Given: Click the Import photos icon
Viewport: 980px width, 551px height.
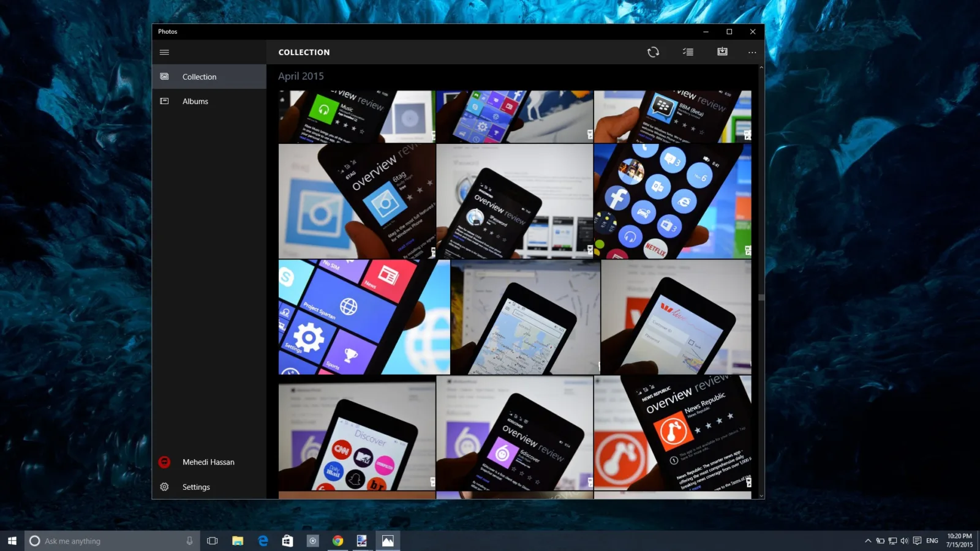Looking at the screenshot, I should pyautogui.click(x=723, y=51).
